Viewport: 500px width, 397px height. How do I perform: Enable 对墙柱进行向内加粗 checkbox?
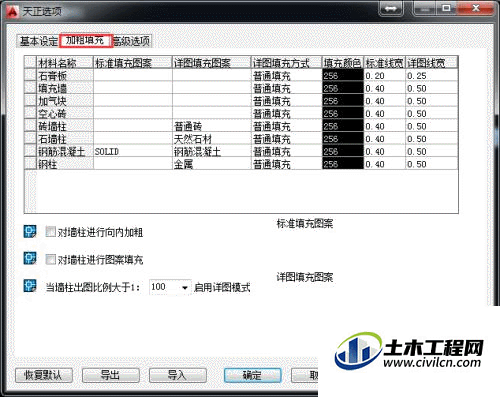pos(51,232)
